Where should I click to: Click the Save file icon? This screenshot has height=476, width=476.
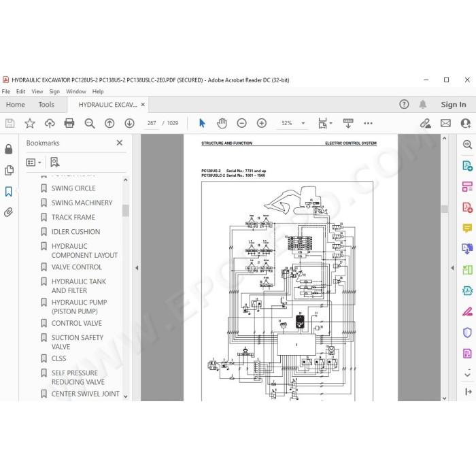tap(10, 123)
